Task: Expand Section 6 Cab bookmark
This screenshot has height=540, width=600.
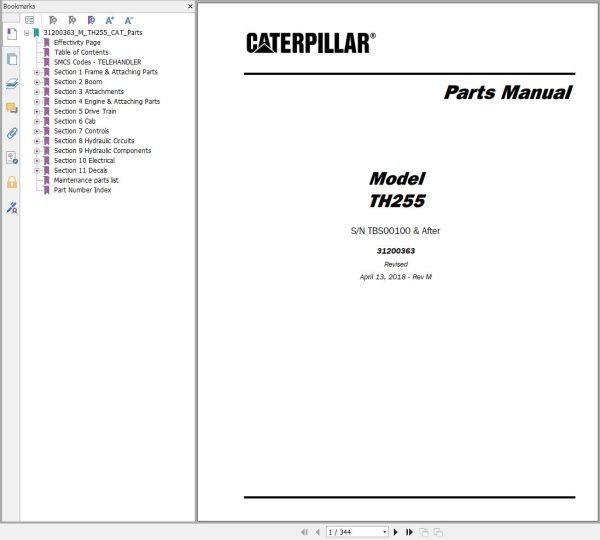Action: click(x=37, y=121)
